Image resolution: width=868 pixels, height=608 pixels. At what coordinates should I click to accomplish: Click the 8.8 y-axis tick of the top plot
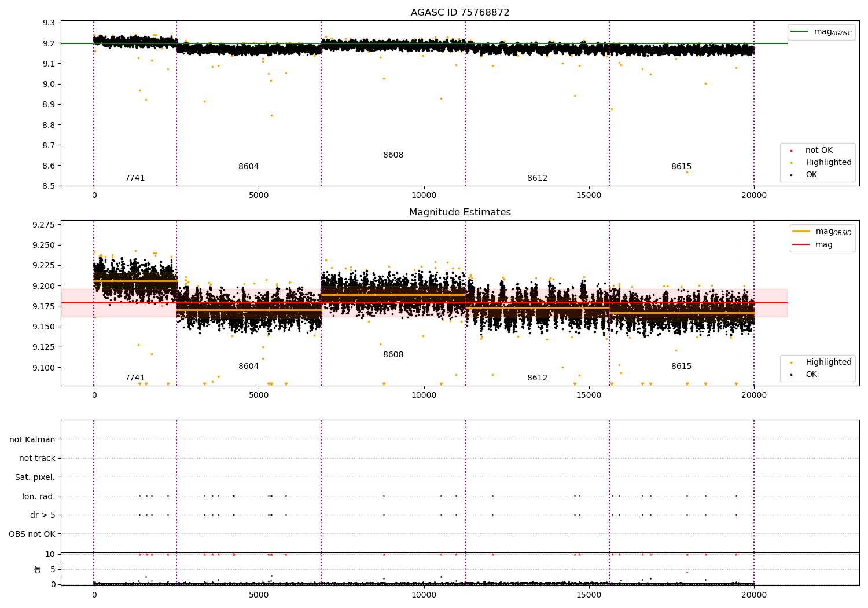(x=49, y=125)
